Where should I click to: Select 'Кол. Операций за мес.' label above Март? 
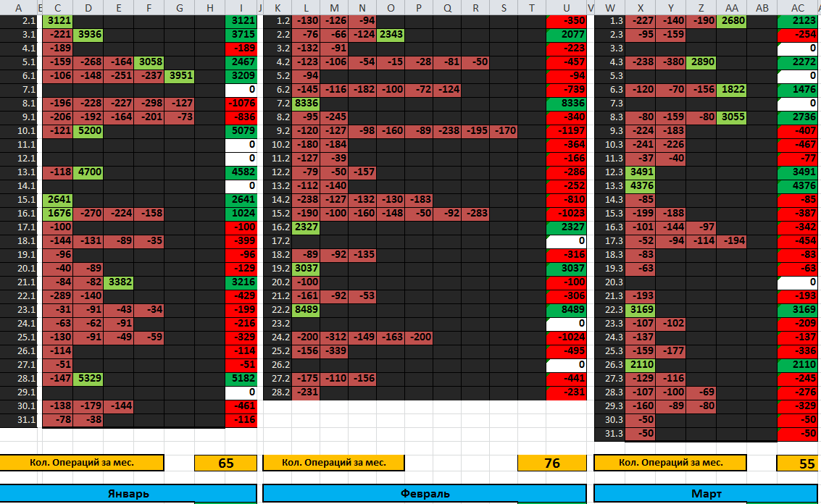pyautogui.click(x=671, y=463)
